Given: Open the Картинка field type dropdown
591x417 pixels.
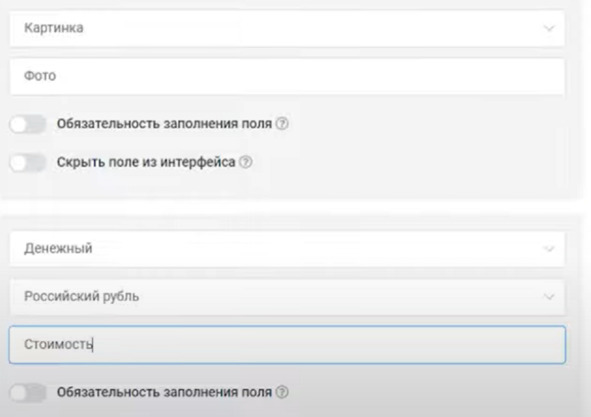Looking at the screenshot, I should 287,28.
